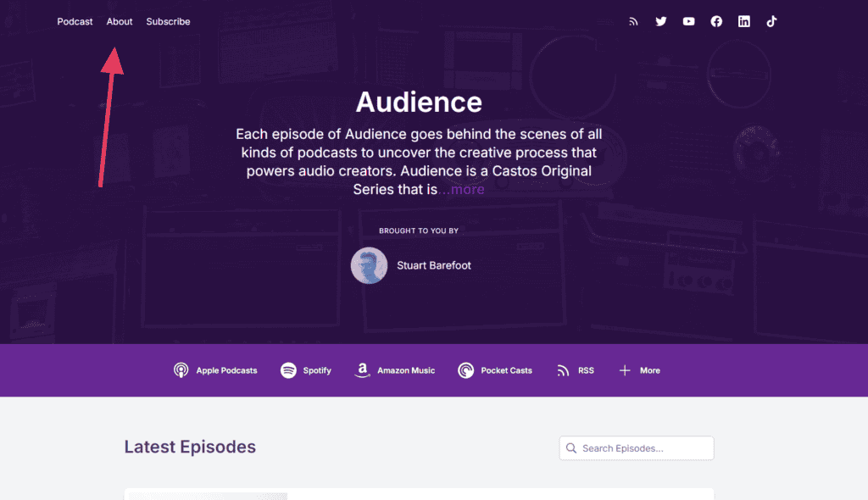Open the Subscribe menu item
The width and height of the screenshot is (868, 500).
click(x=168, y=22)
